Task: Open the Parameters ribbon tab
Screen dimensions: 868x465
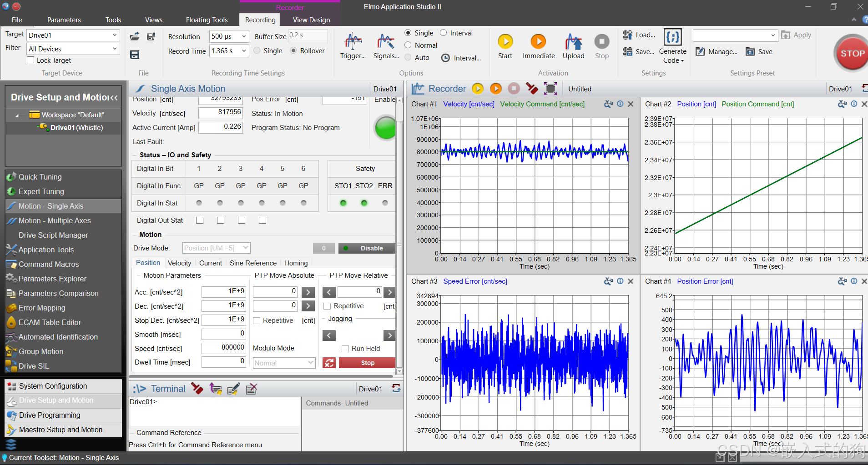Action: click(x=64, y=20)
